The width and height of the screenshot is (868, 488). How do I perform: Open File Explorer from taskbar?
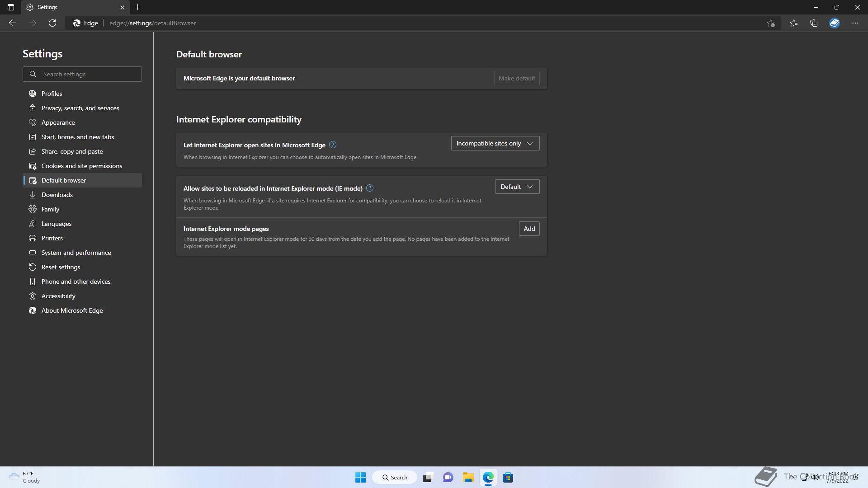point(468,478)
